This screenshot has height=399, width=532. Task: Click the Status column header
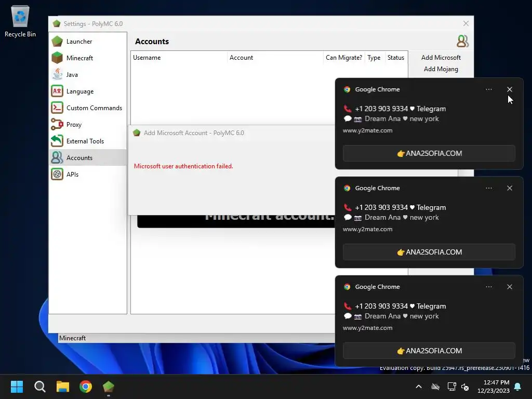tap(395, 58)
